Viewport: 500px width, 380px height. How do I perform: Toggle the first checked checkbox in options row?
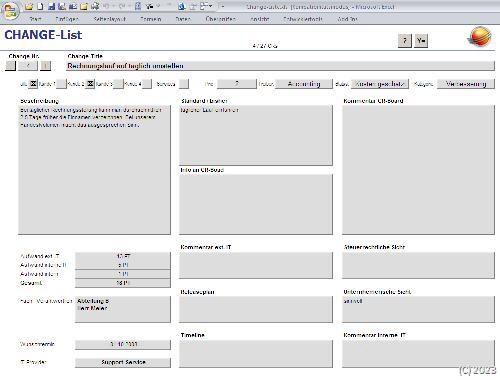tap(33, 84)
